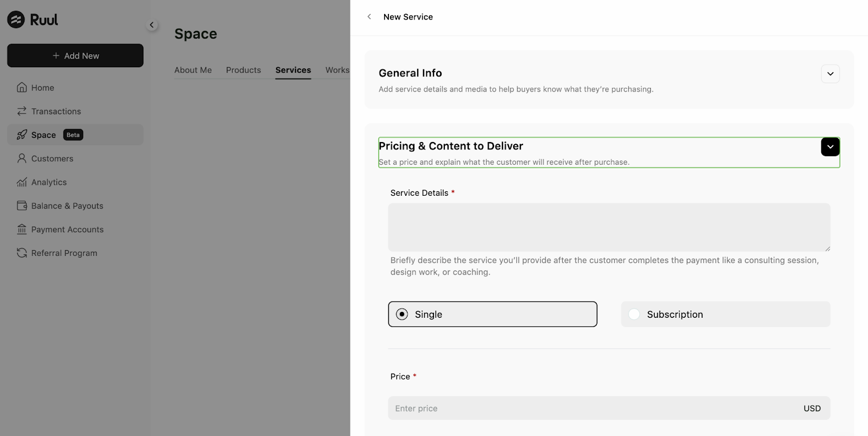Switch to the About Me tab

(193, 70)
